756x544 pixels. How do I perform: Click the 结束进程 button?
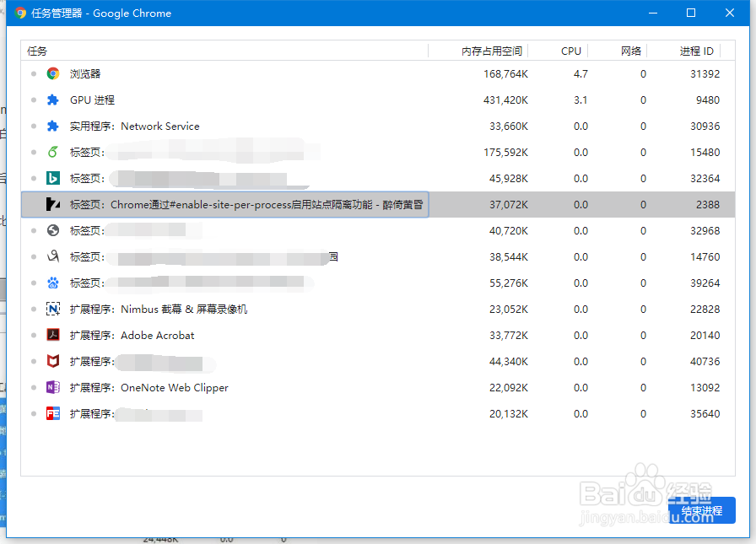702,510
